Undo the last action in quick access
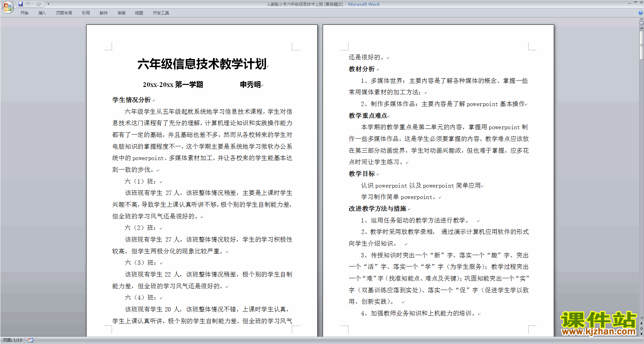 tap(28, 4)
